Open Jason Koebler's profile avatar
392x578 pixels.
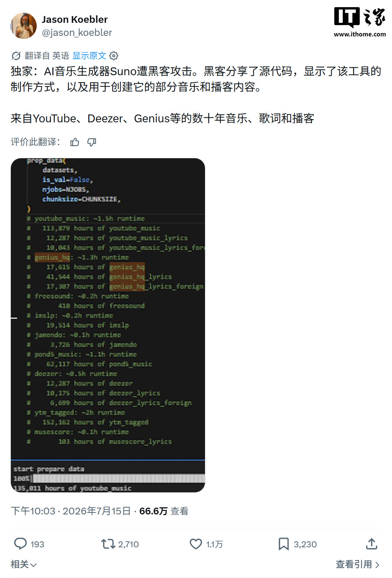point(24,26)
